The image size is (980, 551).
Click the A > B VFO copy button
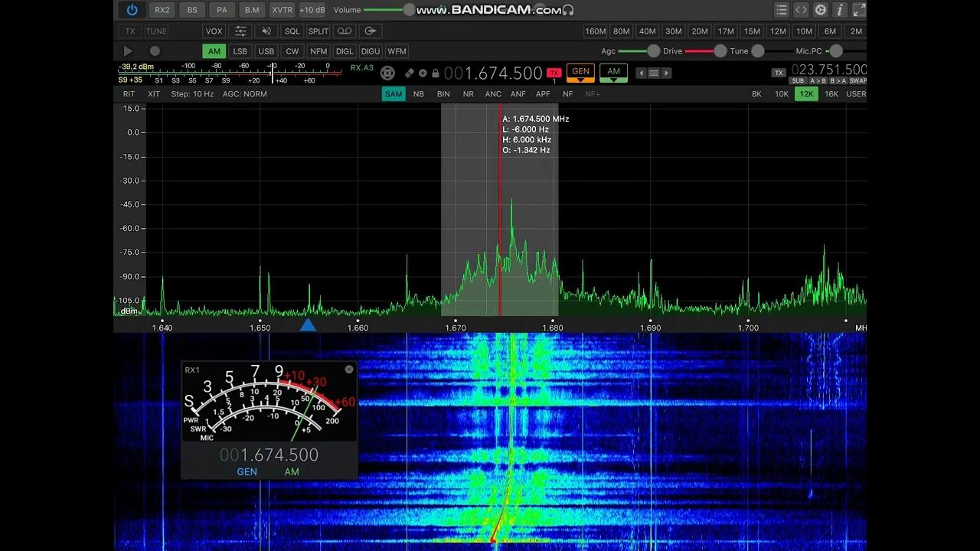[x=818, y=80]
